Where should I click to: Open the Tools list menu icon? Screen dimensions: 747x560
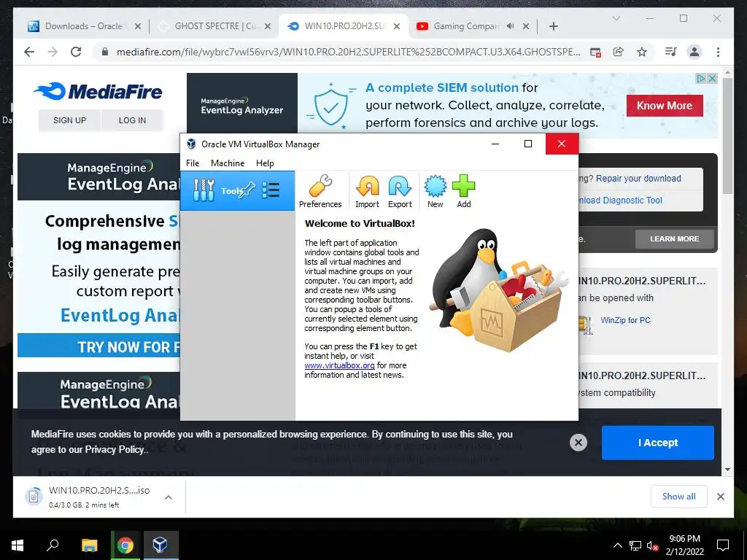click(271, 190)
